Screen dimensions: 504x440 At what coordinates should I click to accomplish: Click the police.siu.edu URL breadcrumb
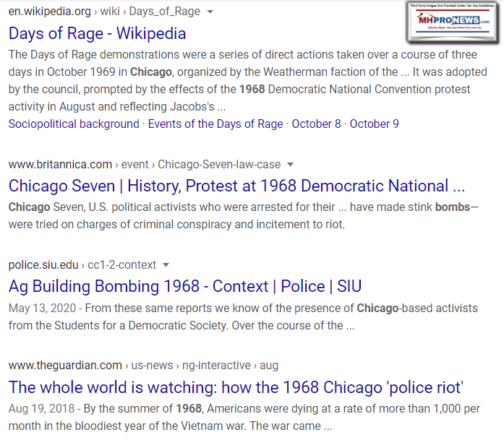(43, 264)
